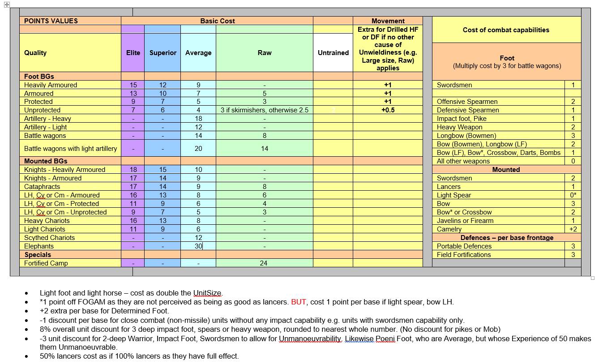Screen dimensions: 603x364
Task: Click the Portable Defences cell
Action: click(x=464, y=246)
